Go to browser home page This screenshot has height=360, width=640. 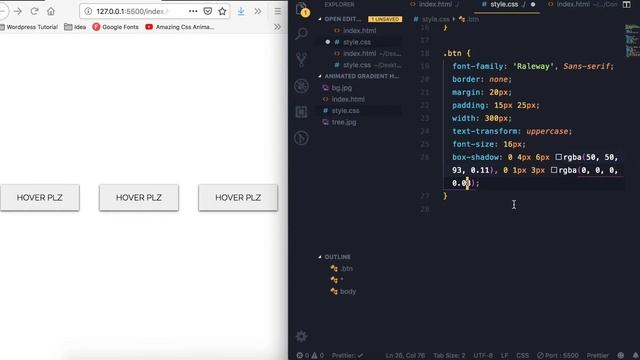(x=51, y=11)
